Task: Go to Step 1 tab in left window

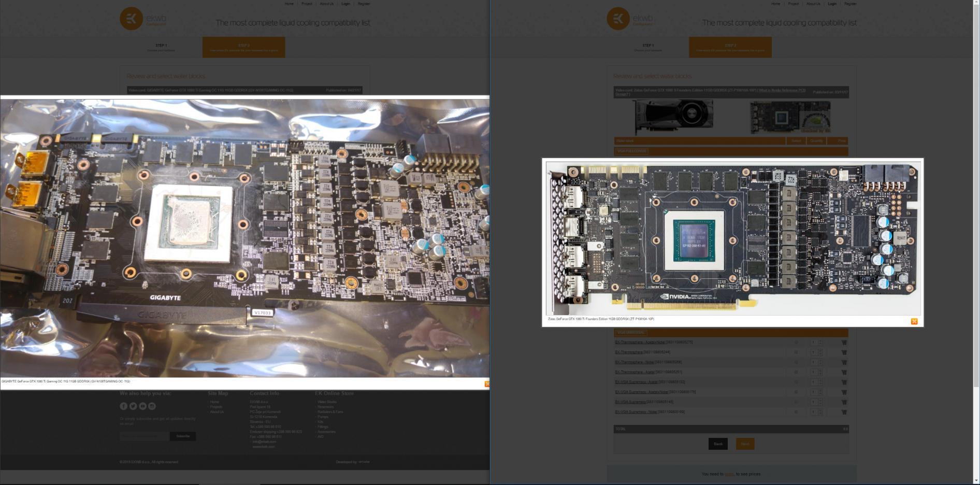Action: click(x=161, y=47)
